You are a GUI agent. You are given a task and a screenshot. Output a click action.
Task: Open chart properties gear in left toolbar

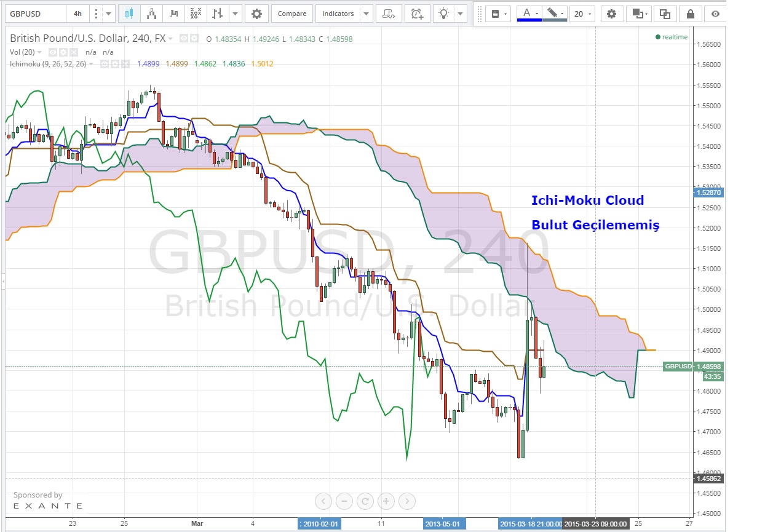(x=256, y=14)
